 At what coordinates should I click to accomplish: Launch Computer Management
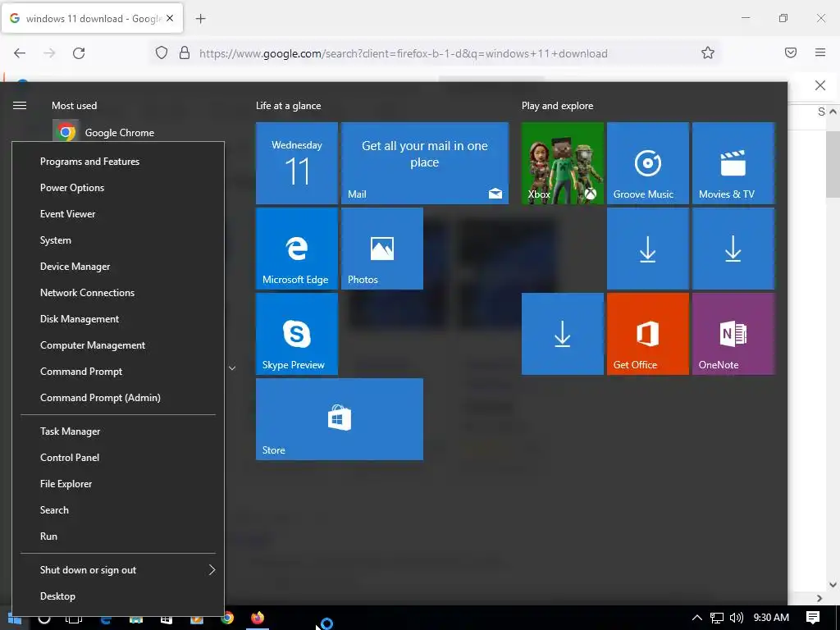point(118,345)
